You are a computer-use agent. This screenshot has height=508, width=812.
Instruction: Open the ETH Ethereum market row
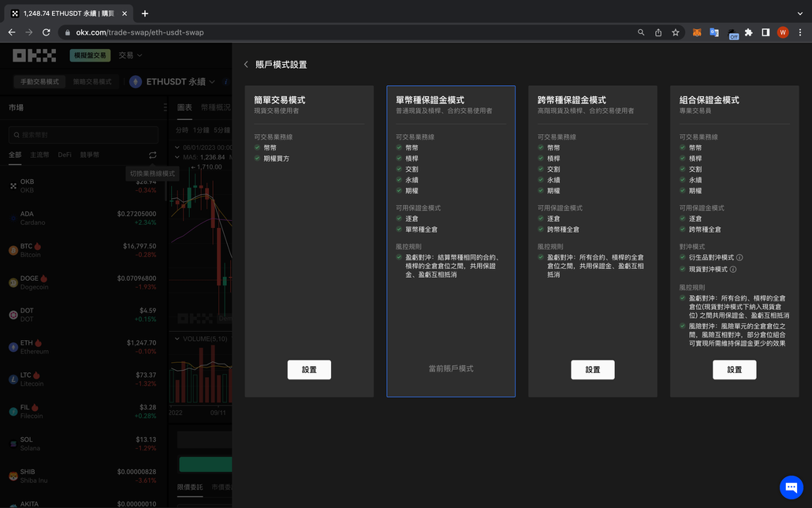click(x=84, y=347)
